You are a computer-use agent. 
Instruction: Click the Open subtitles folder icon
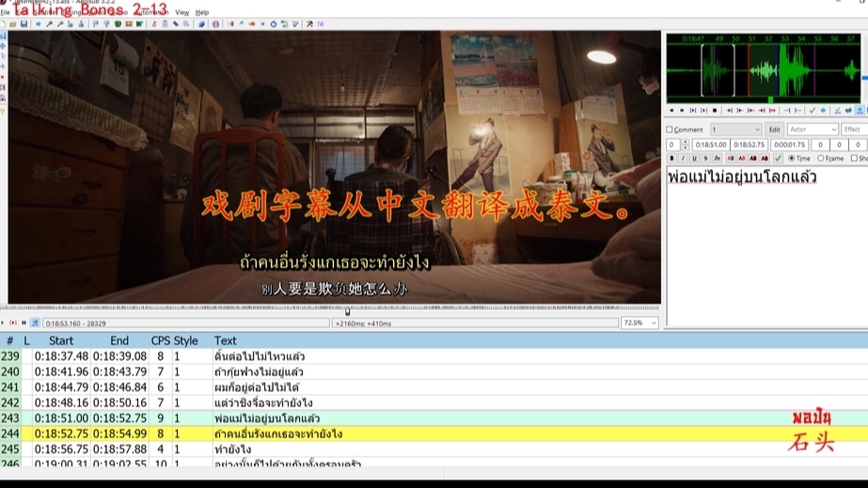point(13,24)
